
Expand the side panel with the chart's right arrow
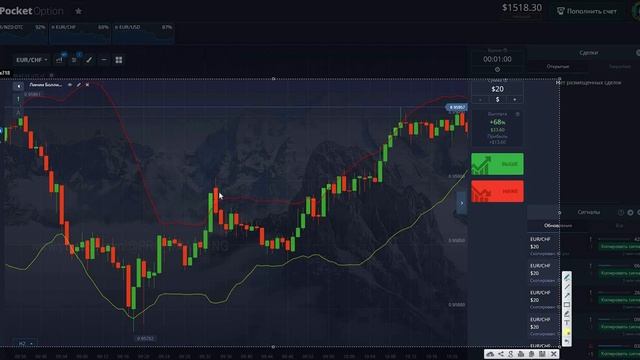click(x=461, y=203)
